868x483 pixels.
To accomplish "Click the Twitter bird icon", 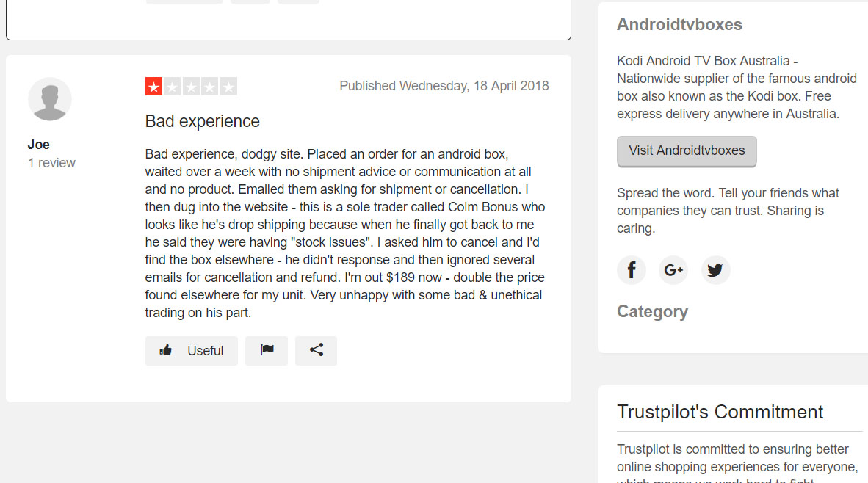I will 715,270.
